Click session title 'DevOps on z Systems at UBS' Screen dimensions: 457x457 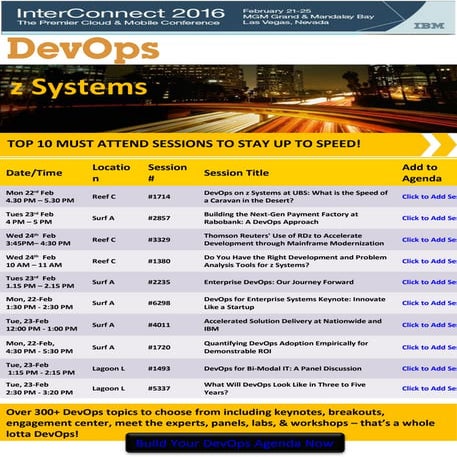click(x=296, y=197)
